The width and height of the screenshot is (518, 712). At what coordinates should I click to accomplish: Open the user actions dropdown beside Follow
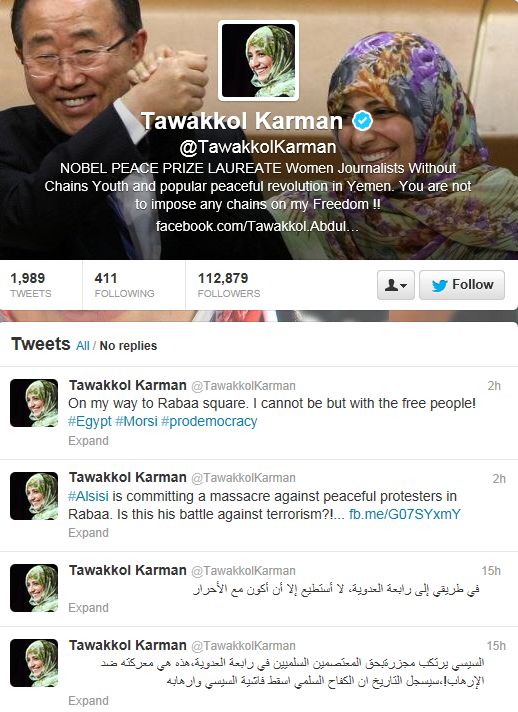click(x=395, y=285)
